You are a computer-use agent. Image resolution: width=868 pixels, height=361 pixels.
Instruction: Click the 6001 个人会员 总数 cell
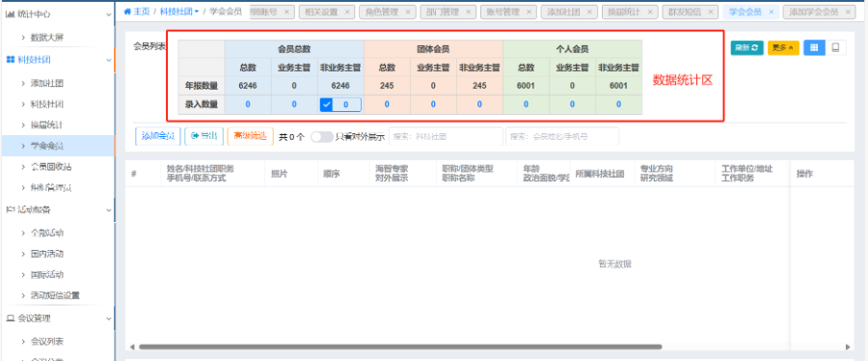pyautogui.click(x=526, y=86)
